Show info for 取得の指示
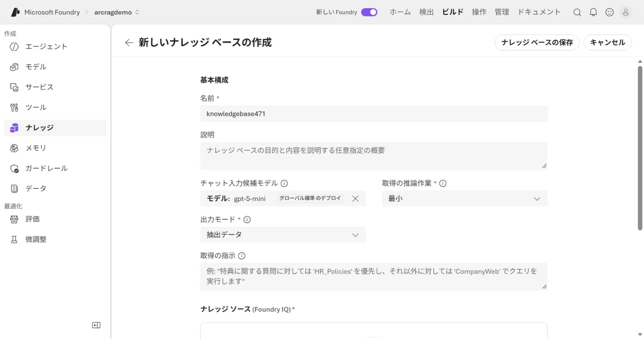644x339 pixels. click(x=242, y=256)
